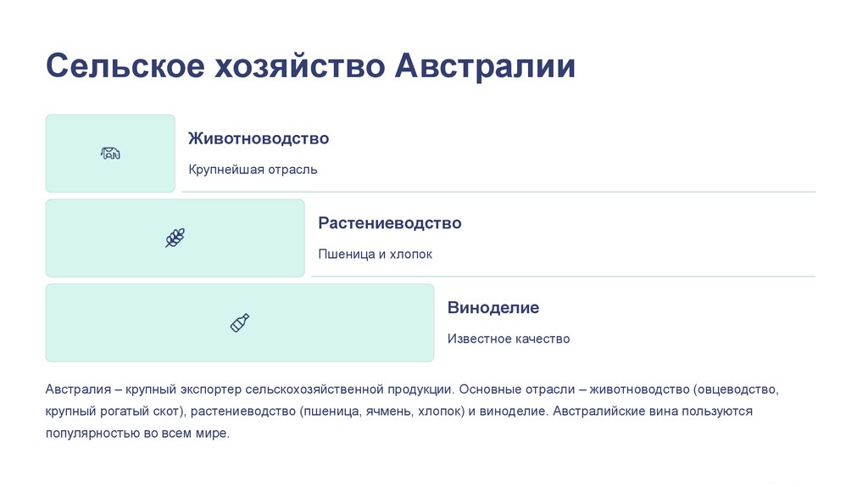Click the cow icon beside Животноводство
The width and height of the screenshot is (868, 487).
110,154
